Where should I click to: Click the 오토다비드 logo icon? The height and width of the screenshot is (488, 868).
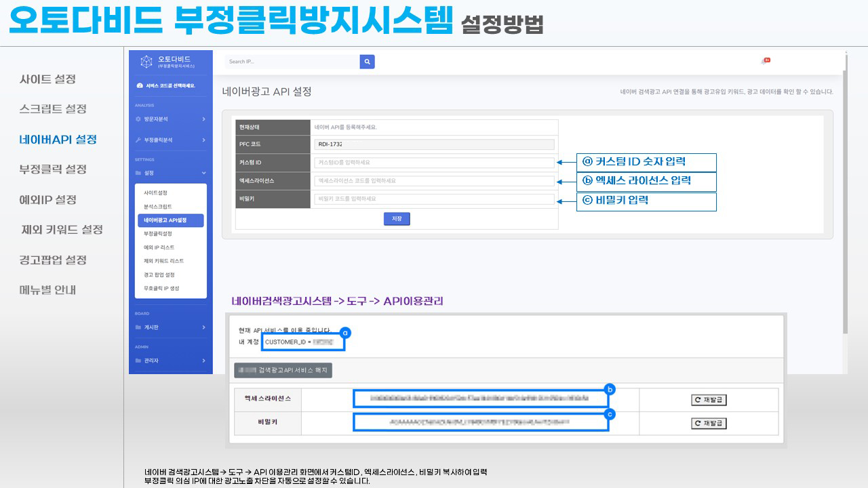pyautogui.click(x=146, y=62)
